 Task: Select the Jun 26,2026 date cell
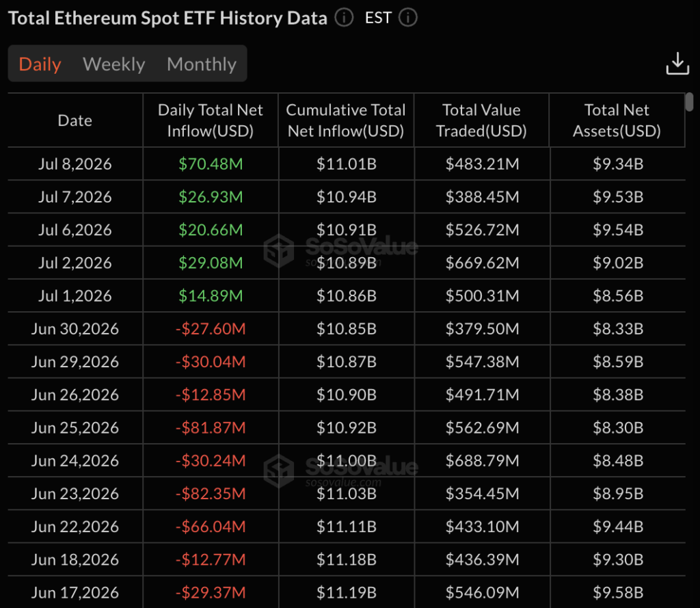click(75, 395)
